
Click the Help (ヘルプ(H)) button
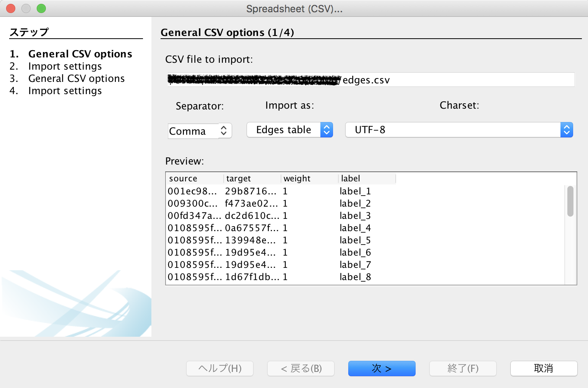pos(219,368)
